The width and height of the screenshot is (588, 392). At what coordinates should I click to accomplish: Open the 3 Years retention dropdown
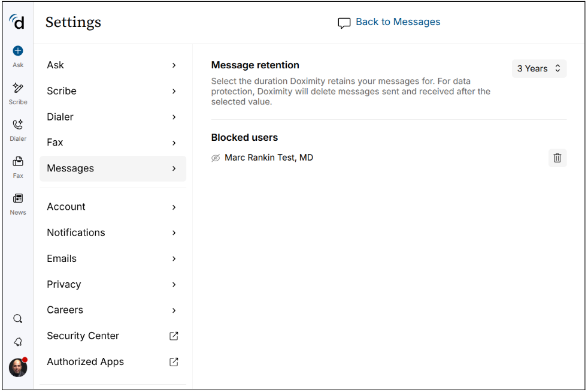click(539, 69)
